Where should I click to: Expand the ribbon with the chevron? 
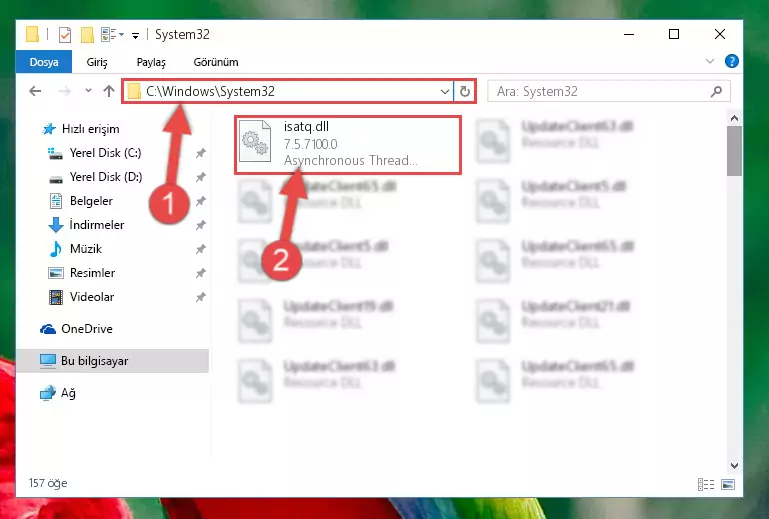[710, 61]
